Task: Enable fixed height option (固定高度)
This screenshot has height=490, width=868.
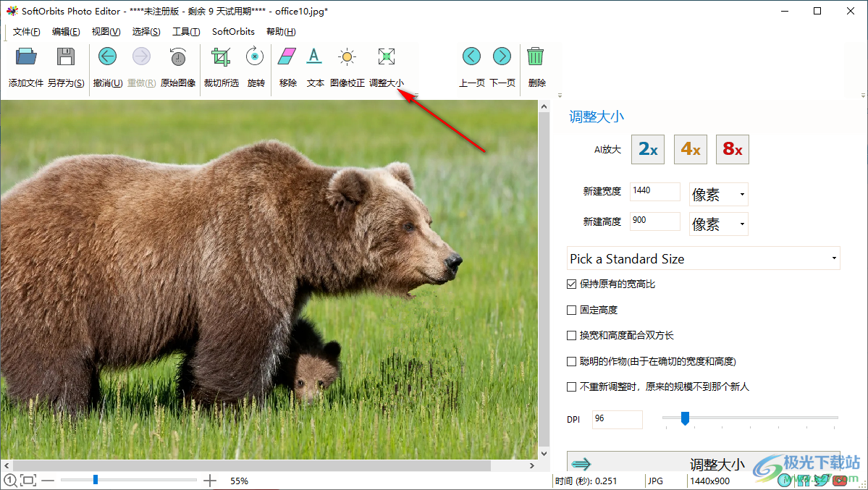Action: pos(571,310)
